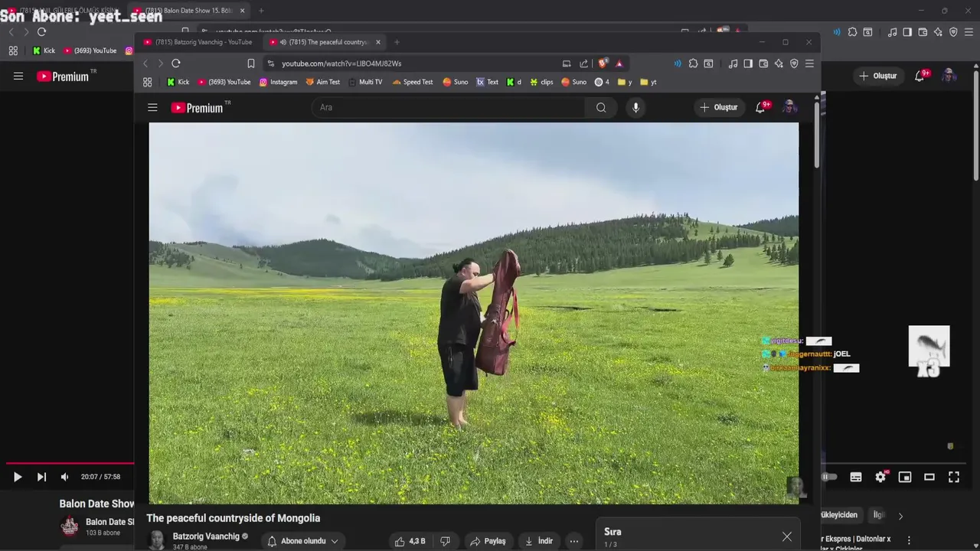The width and height of the screenshot is (980, 551).
Task: Click the Paylaş share button
Action: [x=488, y=541]
